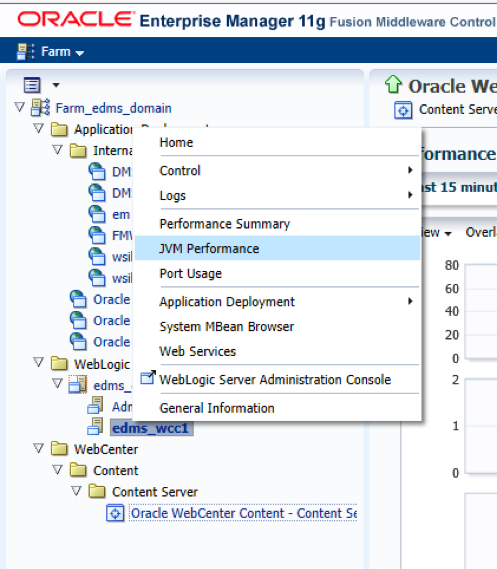Open the Farm menu
Screen dimensions: 497x569
[x=62, y=52]
